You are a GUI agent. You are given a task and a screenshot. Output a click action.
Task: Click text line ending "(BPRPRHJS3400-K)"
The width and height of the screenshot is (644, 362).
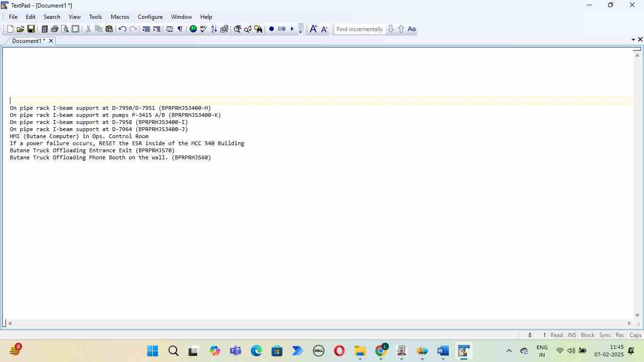point(115,115)
